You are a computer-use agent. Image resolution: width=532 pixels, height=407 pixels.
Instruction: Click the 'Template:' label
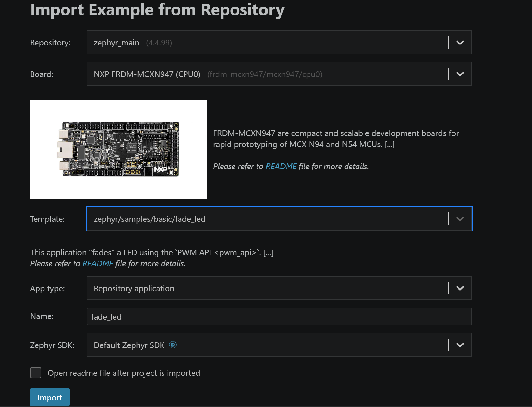point(47,219)
